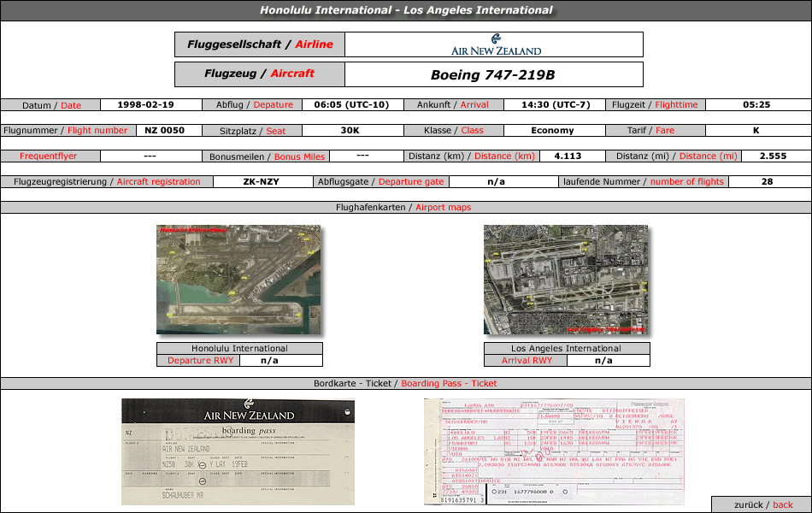Viewport: 812px width, 513px height.
Task: Click the Datum / Date label
Action: pos(50,105)
